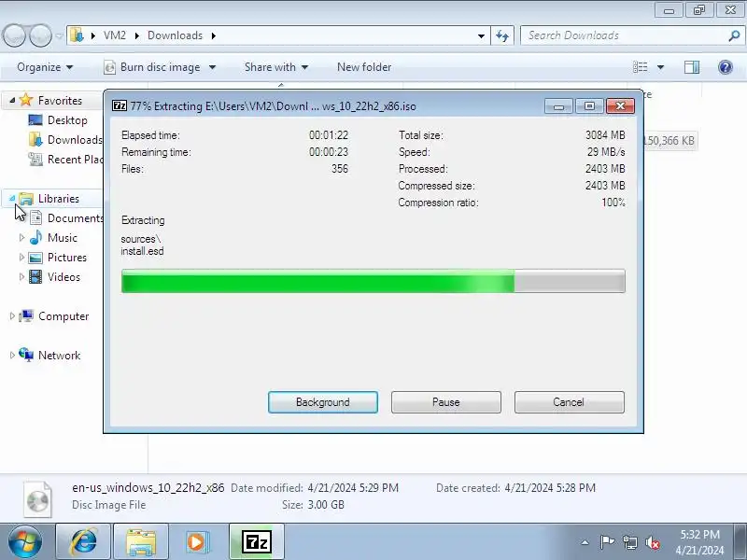Click en-us_windows_10_22h2_x86 file name text

coord(148,487)
